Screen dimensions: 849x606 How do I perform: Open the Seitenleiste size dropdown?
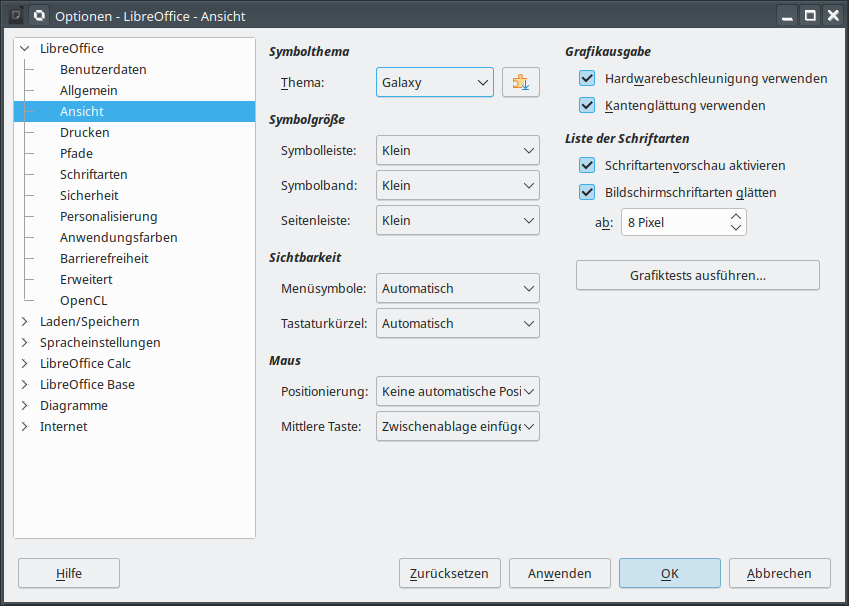(458, 220)
